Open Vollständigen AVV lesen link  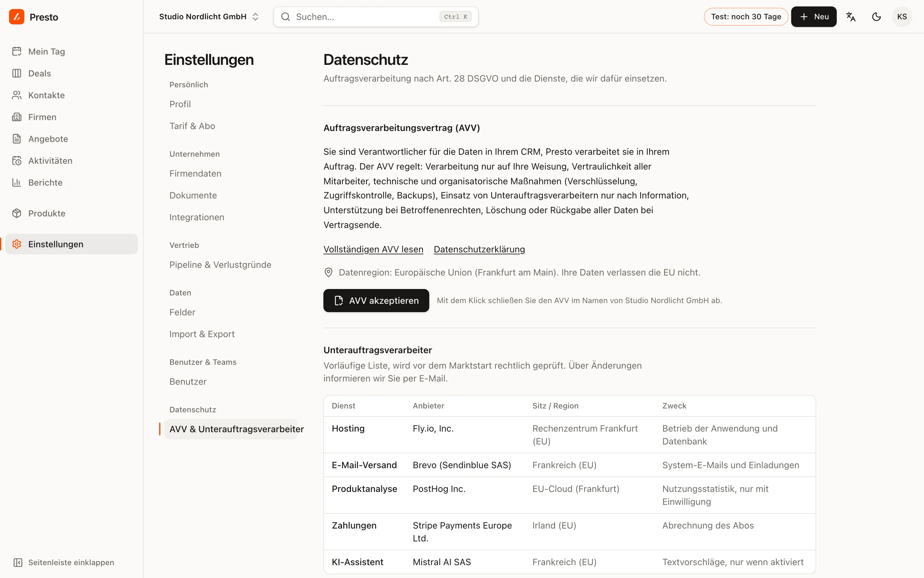click(373, 249)
